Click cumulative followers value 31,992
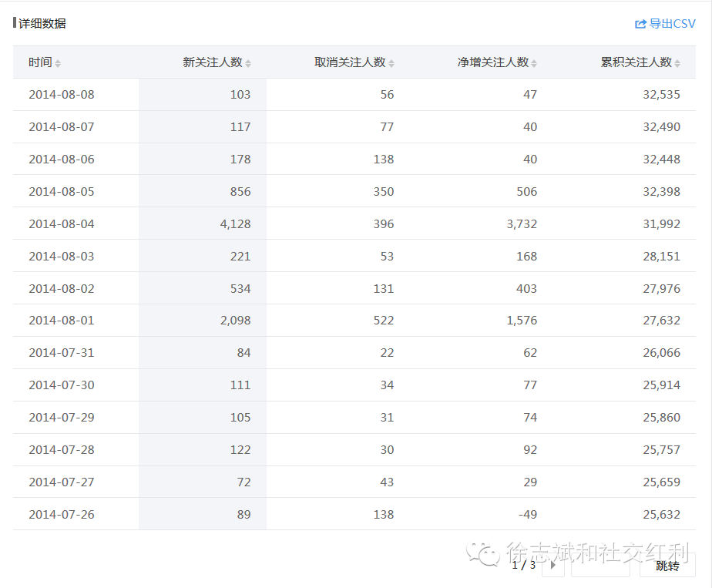 [662, 223]
